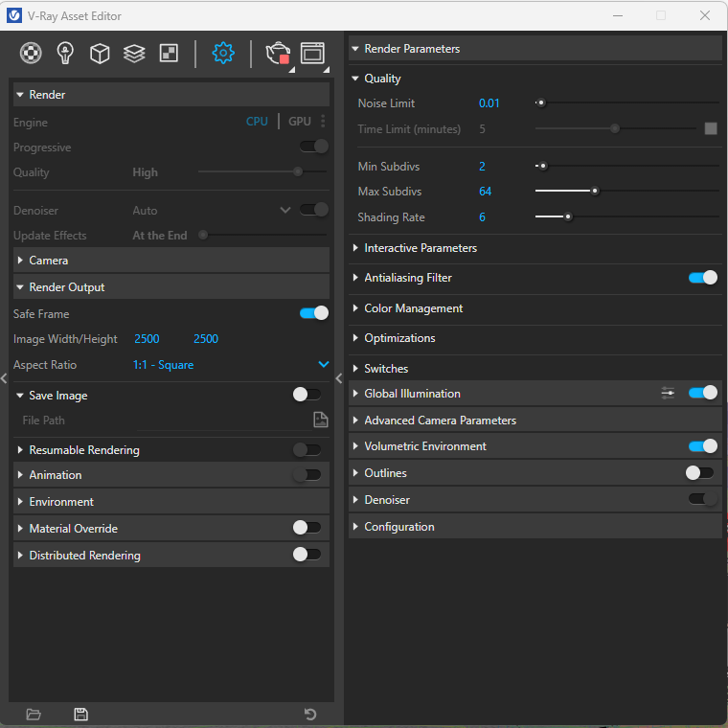Click the render teapot icon

[278, 53]
